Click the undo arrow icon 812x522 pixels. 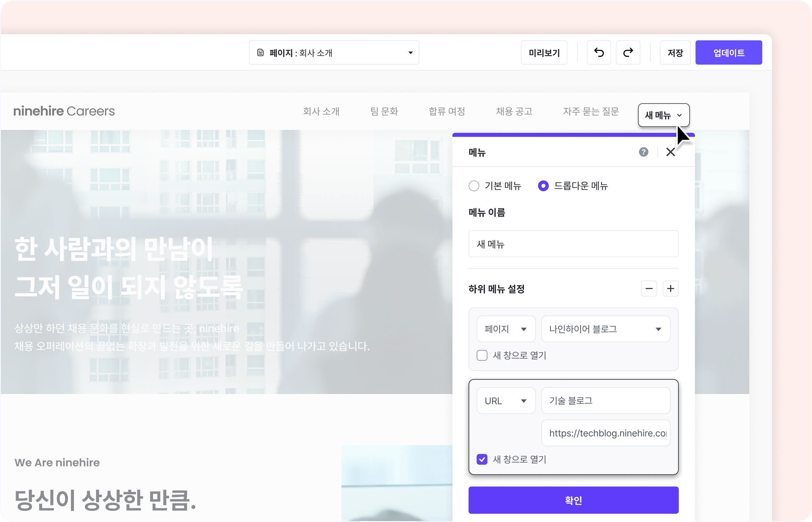pos(599,53)
